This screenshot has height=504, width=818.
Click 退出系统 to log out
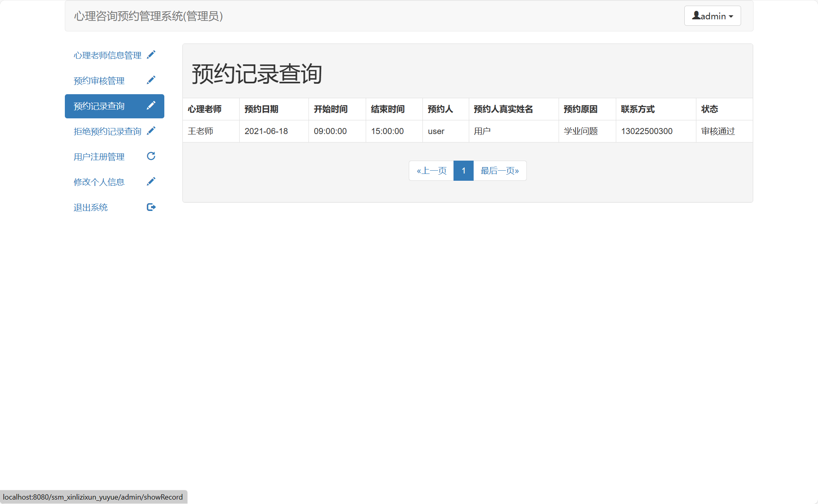[90, 207]
